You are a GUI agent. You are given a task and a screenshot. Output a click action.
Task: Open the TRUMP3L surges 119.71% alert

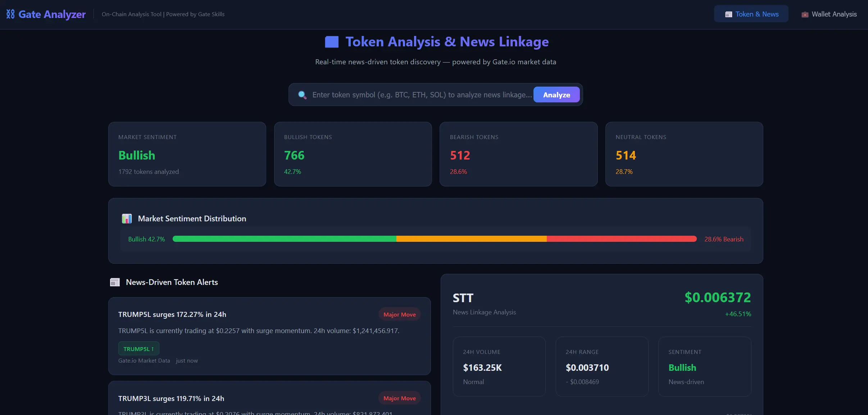pos(171,398)
